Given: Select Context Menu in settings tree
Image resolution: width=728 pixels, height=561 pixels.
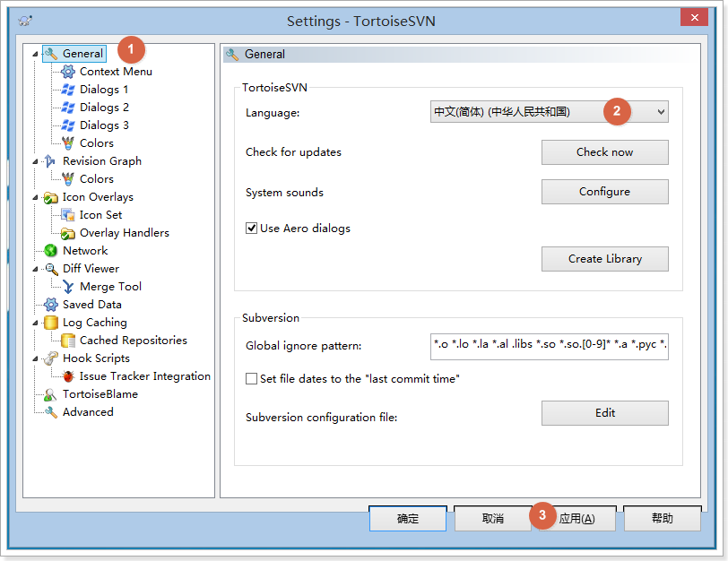Looking at the screenshot, I should [116, 72].
